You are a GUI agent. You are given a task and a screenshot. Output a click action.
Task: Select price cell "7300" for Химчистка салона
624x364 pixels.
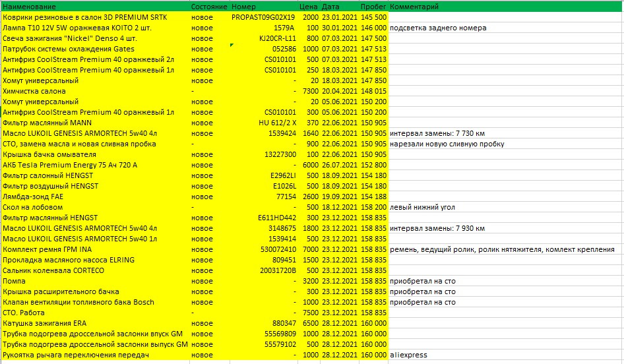[309, 91]
